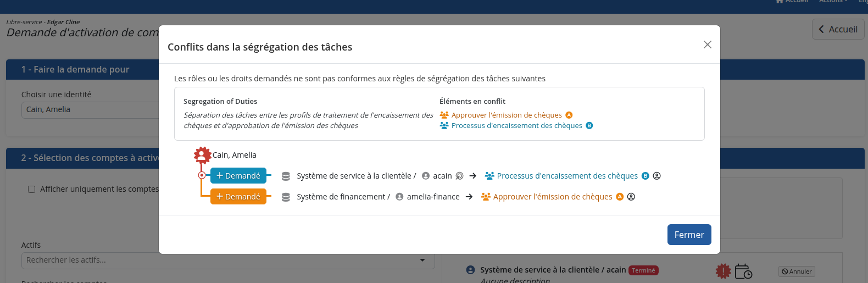Click database icon for Système de financement
The width and height of the screenshot is (868, 283).
[x=286, y=197]
